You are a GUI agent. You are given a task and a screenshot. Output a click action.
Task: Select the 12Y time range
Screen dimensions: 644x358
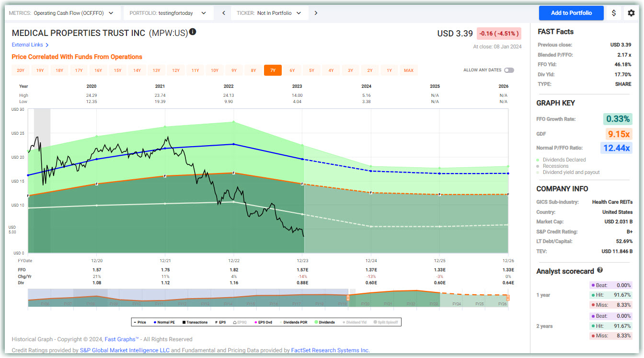tap(176, 70)
